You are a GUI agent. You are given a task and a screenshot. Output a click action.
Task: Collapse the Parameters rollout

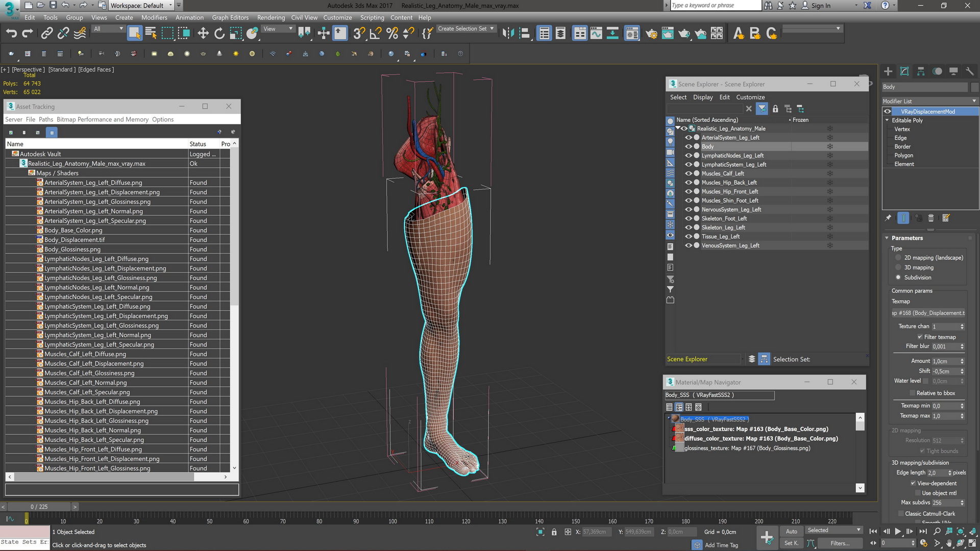pos(887,238)
